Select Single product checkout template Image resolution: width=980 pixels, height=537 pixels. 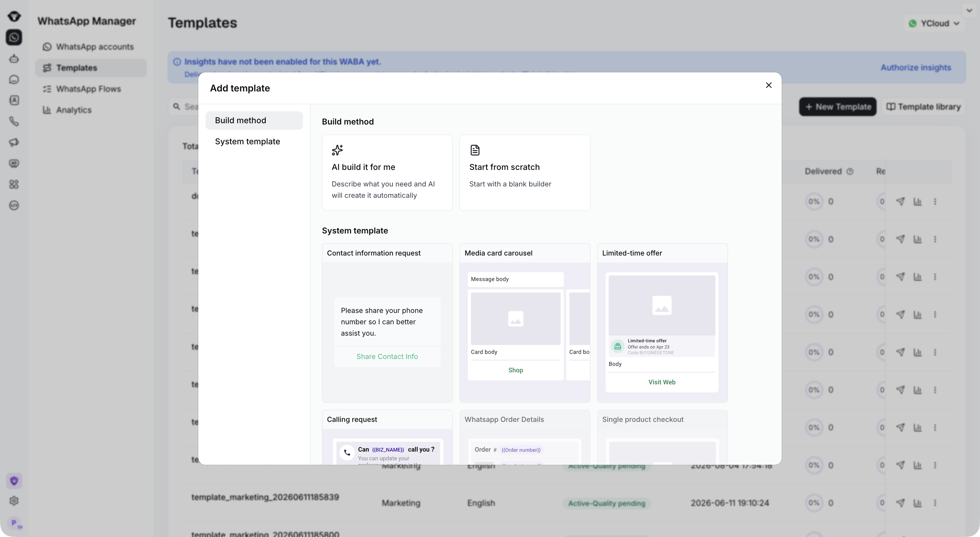662,437
